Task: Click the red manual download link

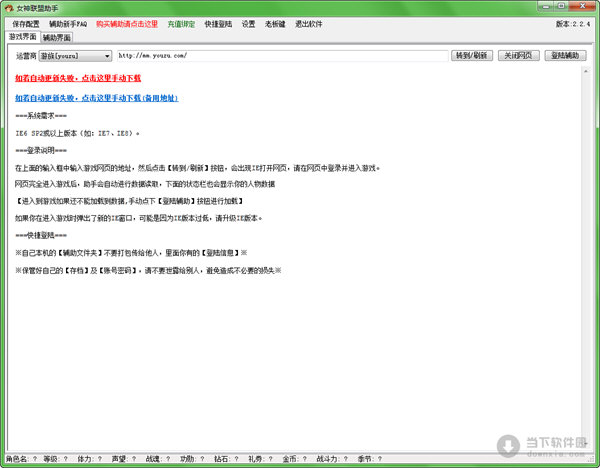Action: [x=77, y=76]
